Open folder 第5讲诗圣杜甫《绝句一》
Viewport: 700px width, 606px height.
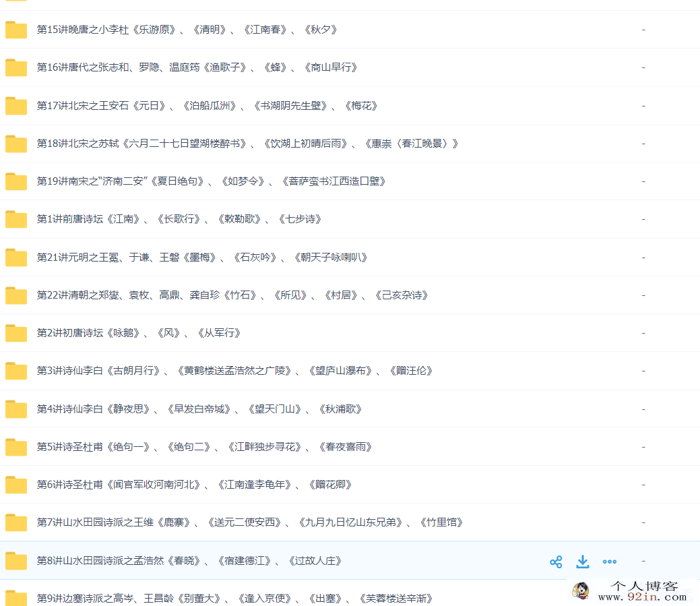tap(204, 447)
